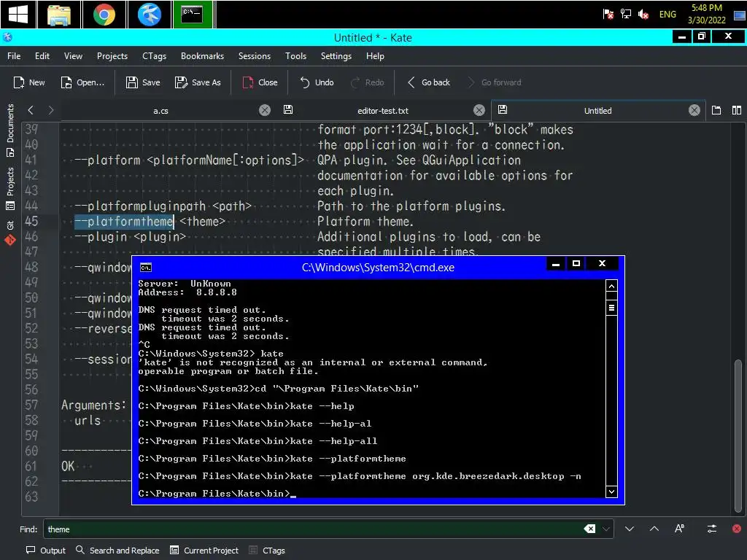The width and height of the screenshot is (747, 560).
Task: Click the Kate application icon in title bar
Action: tap(7, 37)
